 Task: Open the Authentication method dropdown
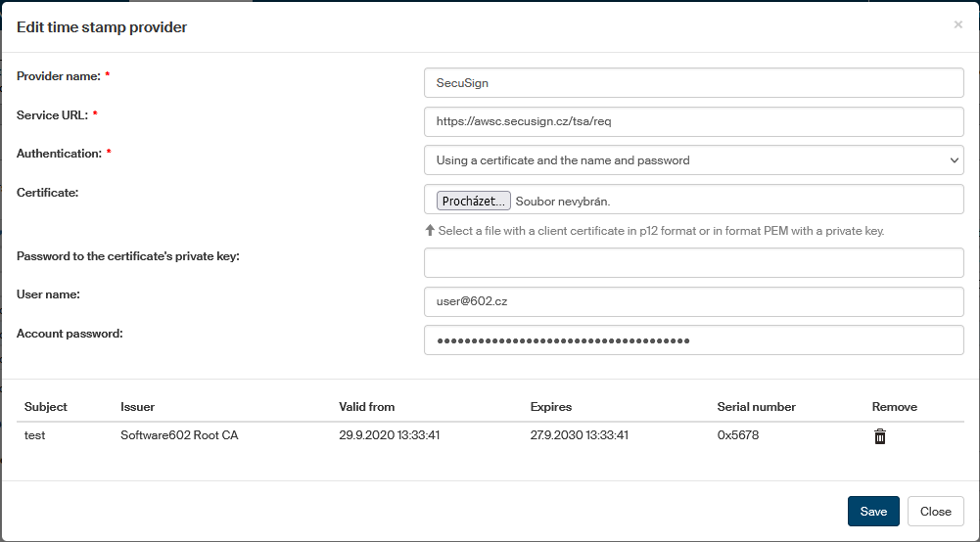point(693,160)
